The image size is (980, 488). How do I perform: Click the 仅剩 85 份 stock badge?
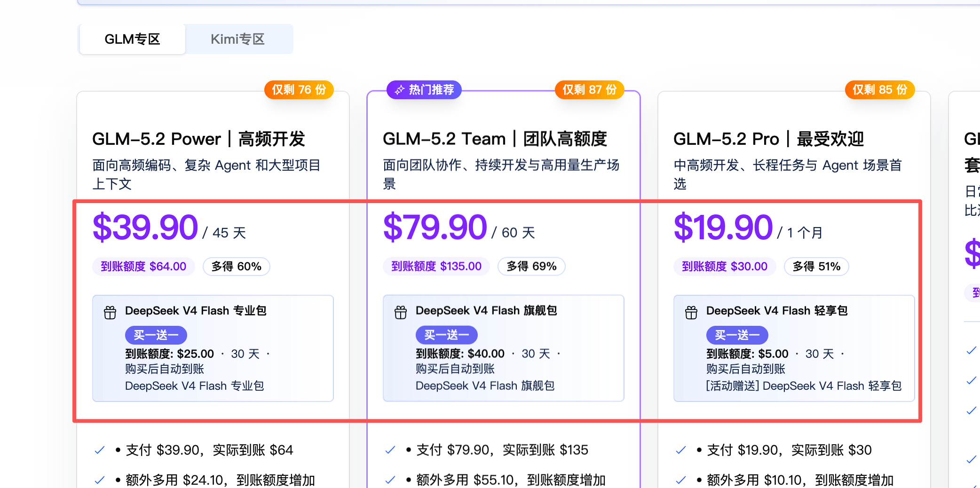880,90
